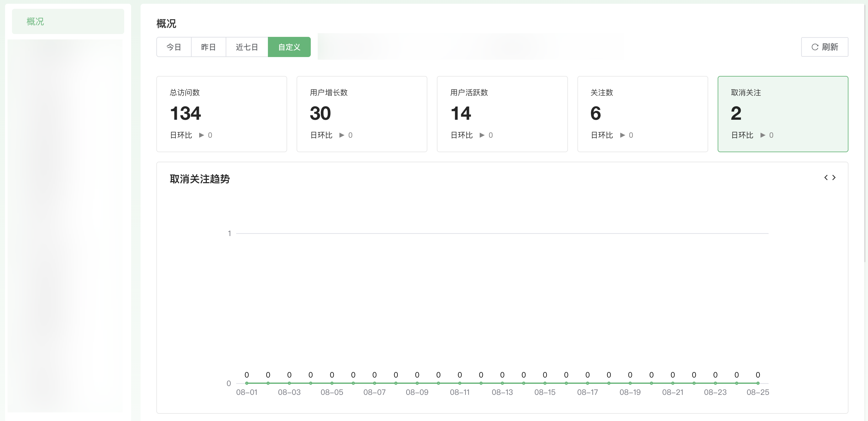
Task: Choose the 自定义 date range option
Action: [x=289, y=47]
